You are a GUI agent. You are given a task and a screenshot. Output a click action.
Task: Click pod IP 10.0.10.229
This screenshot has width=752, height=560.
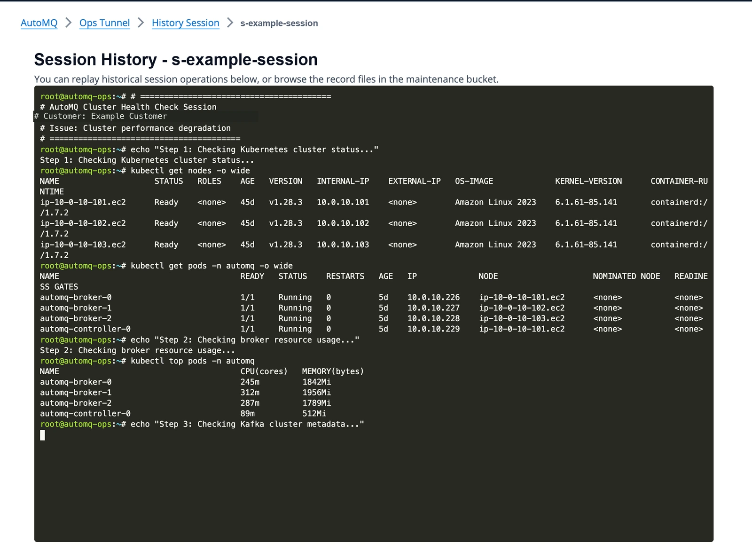pos(434,329)
